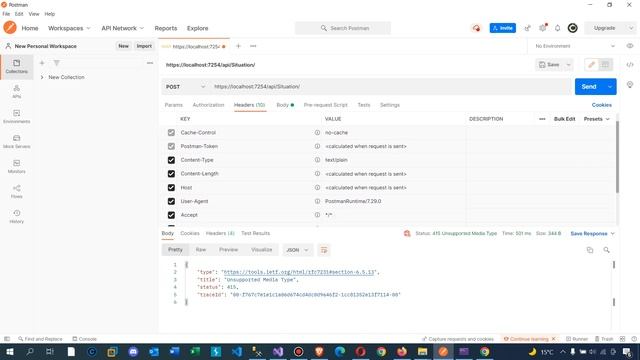This screenshot has height=360, width=640.
Task: Open the No Environment selector
Action: [575, 46]
